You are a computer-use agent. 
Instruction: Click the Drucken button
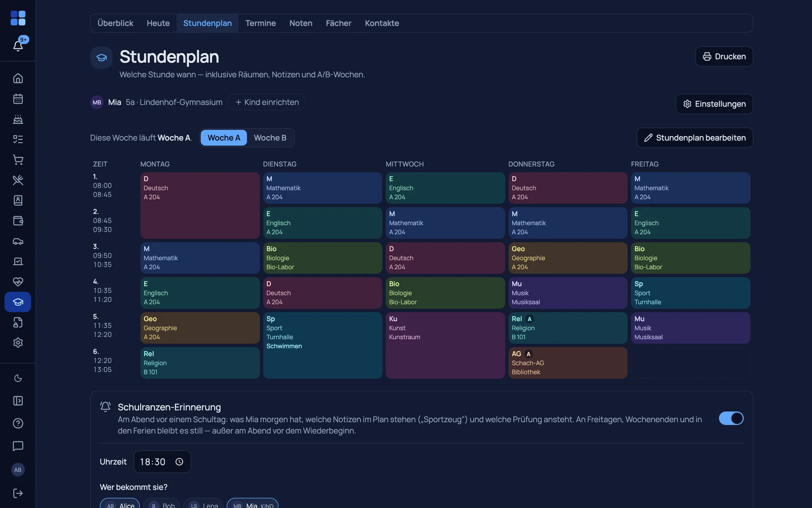[724, 56]
